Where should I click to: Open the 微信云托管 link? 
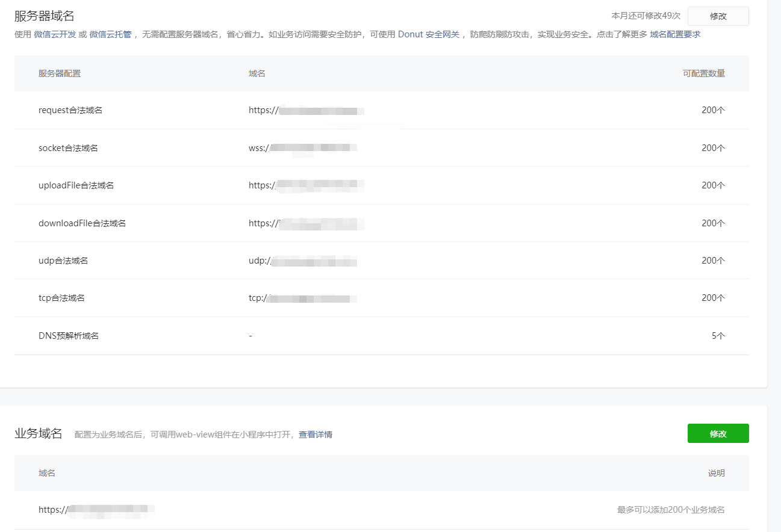[110, 35]
